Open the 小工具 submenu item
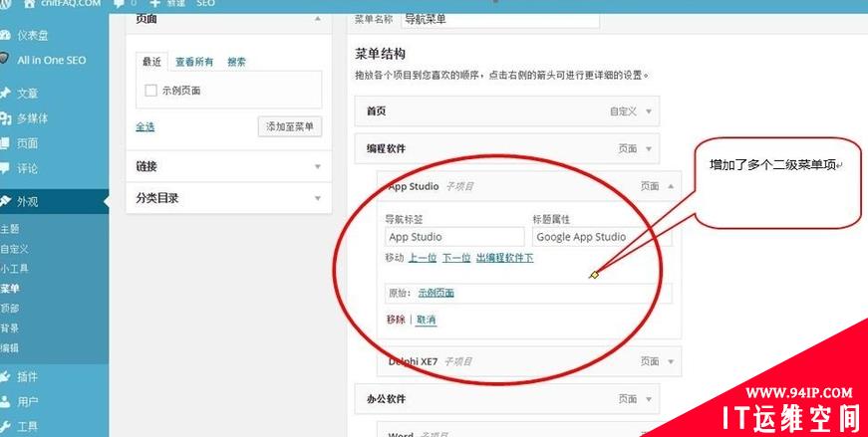 [14, 269]
